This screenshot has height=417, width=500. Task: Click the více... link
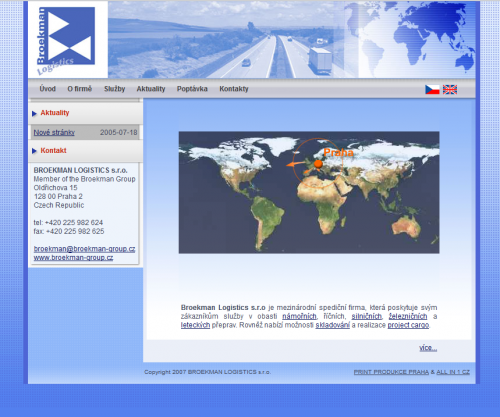tap(428, 348)
